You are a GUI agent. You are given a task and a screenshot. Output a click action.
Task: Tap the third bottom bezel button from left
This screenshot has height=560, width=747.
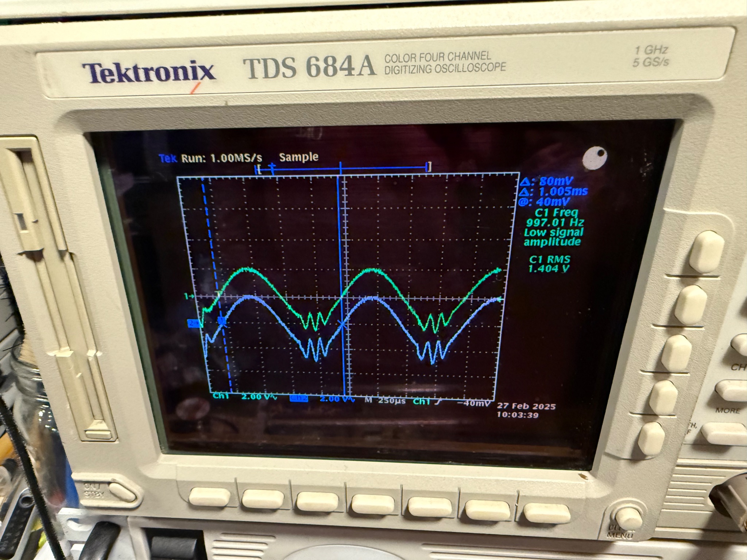pos(317,501)
